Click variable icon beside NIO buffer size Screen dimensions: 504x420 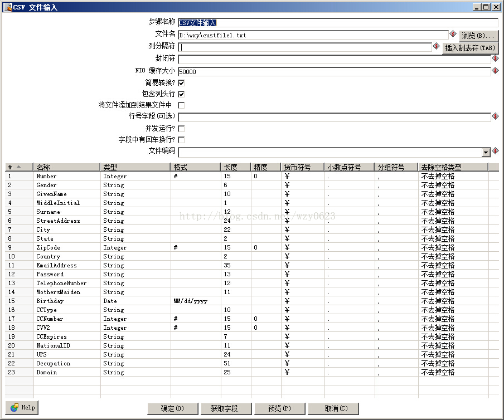tap(495, 70)
